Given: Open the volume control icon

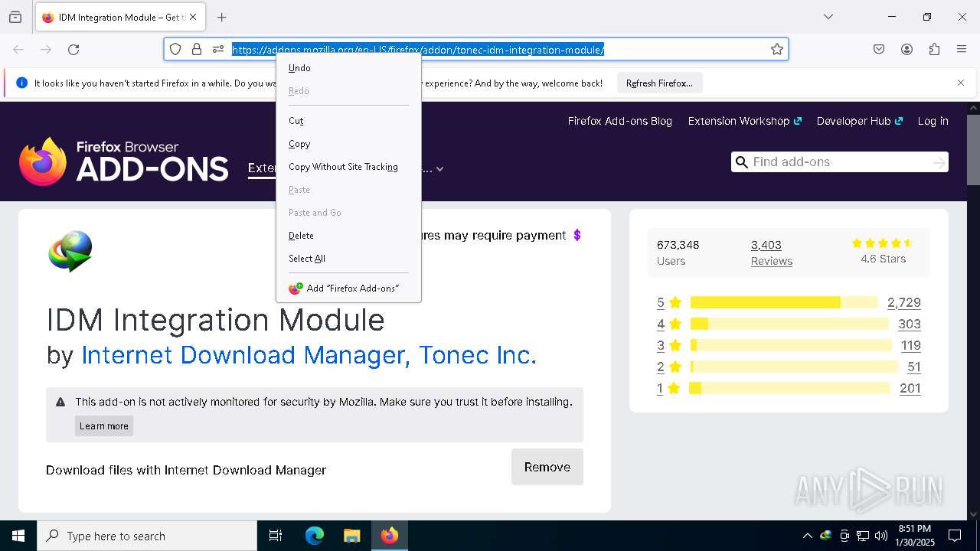Looking at the screenshot, I should click(x=880, y=536).
